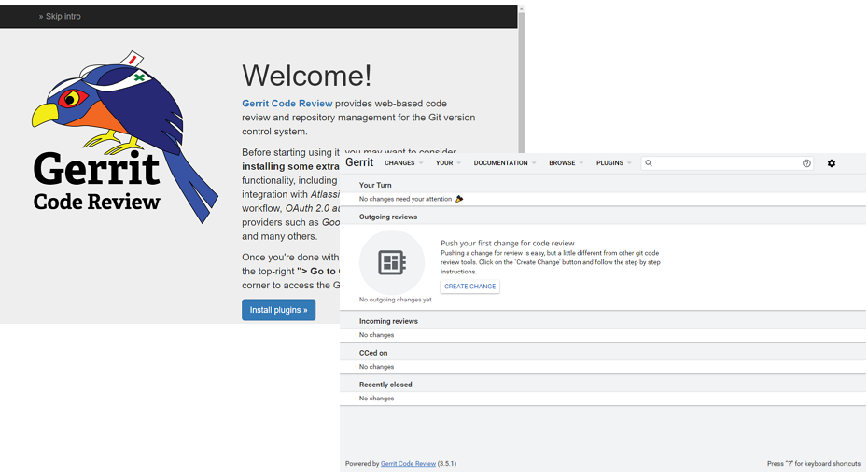Image resolution: width=868 pixels, height=476 pixels.
Task: Click the Install plugins button
Action: (278, 310)
